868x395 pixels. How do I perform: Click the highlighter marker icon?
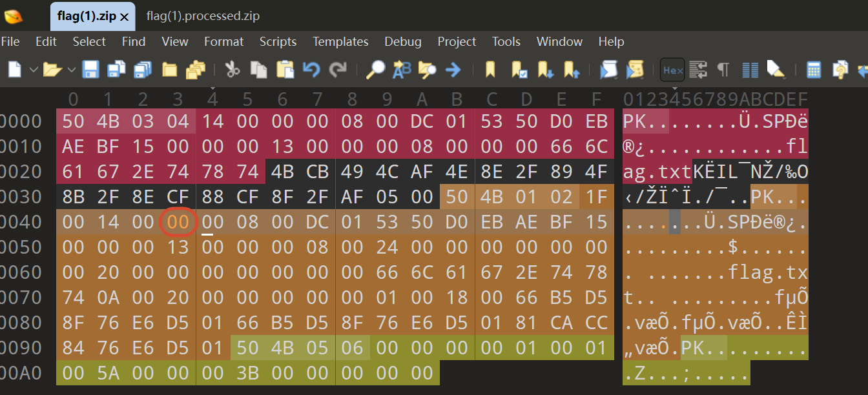click(776, 69)
